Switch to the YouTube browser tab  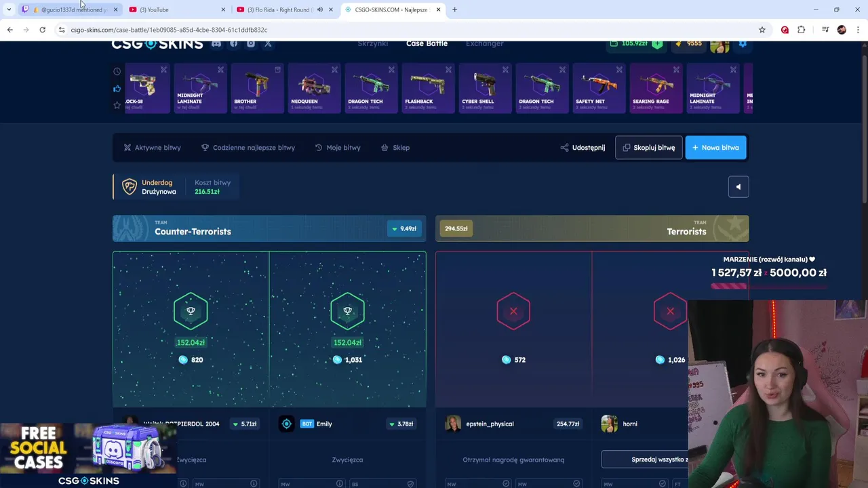point(176,9)
